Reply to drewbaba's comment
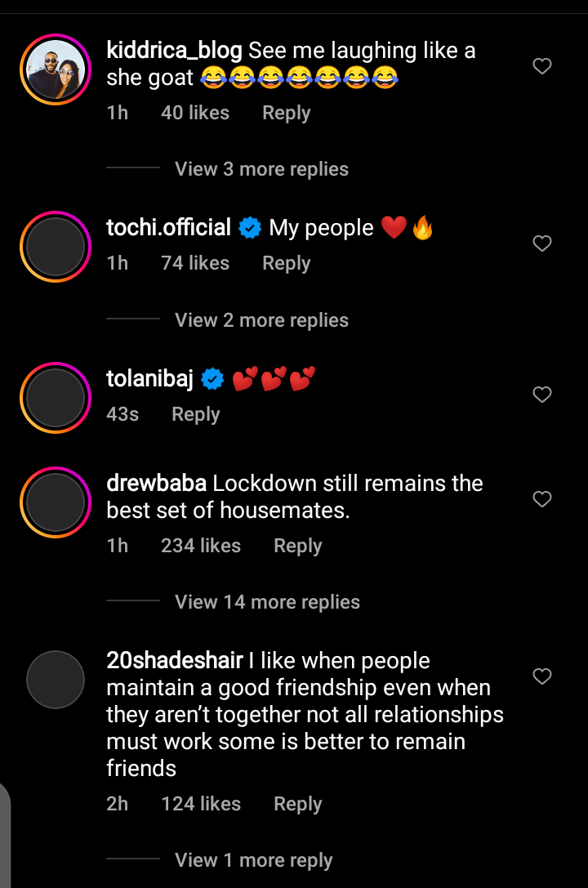 pyautogui.click(x=297, y=546)
